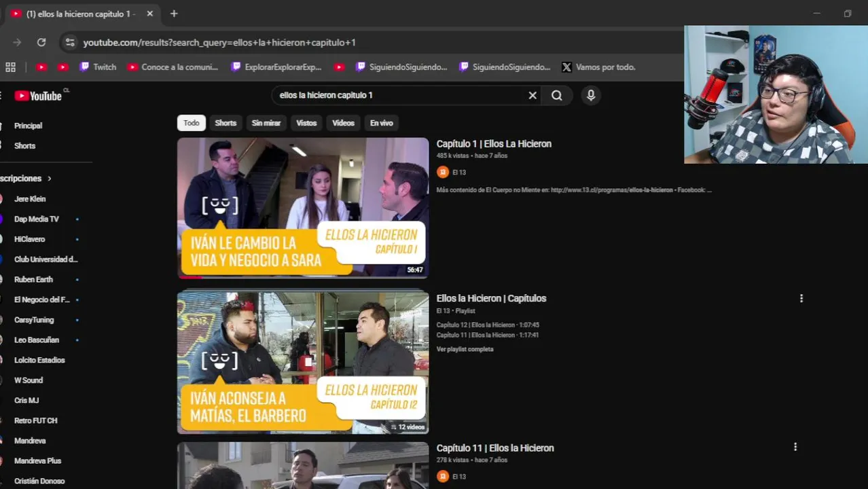The height and width of the screenshot is (489, 868).
Task: Open more options for the Capítulos playlist
Action: pos(801,298)
